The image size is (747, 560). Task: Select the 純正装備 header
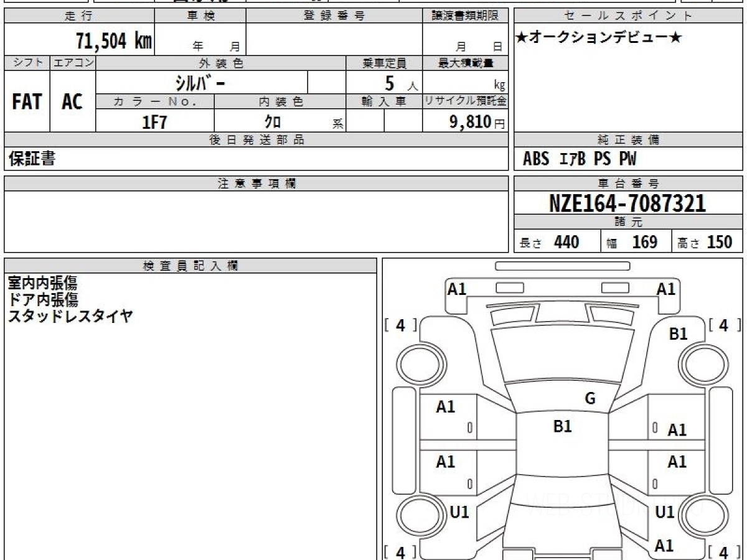click(x=629, y=140)
